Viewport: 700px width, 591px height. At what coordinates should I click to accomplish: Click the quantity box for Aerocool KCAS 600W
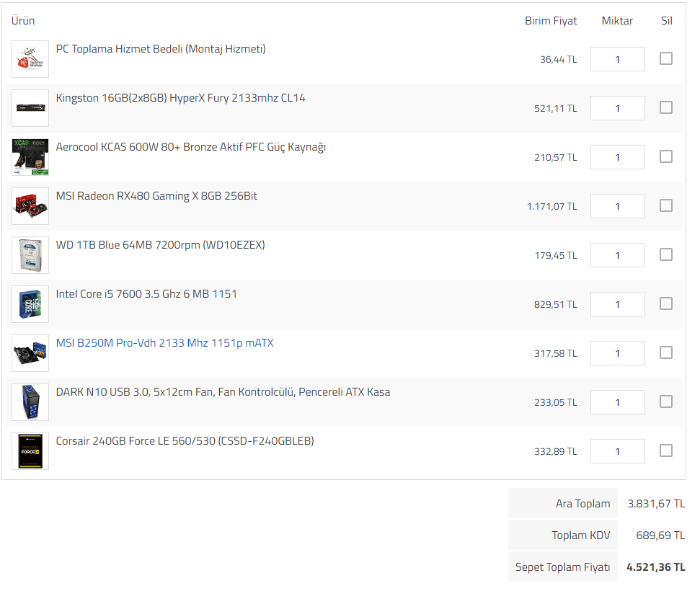coord(617,157)
